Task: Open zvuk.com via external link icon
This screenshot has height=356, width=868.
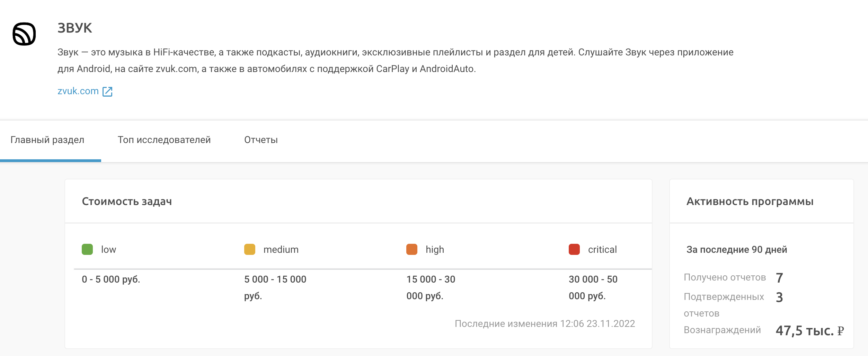Action: point(108,91)
